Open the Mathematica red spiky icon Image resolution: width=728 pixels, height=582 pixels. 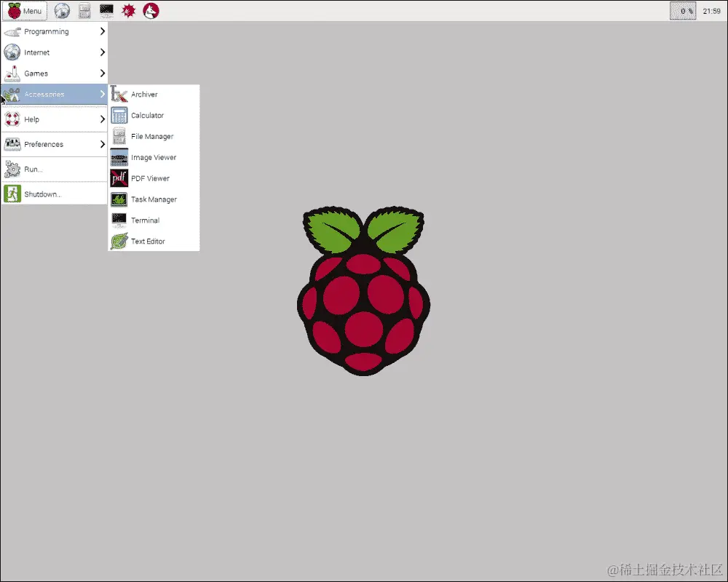[129, 11]
